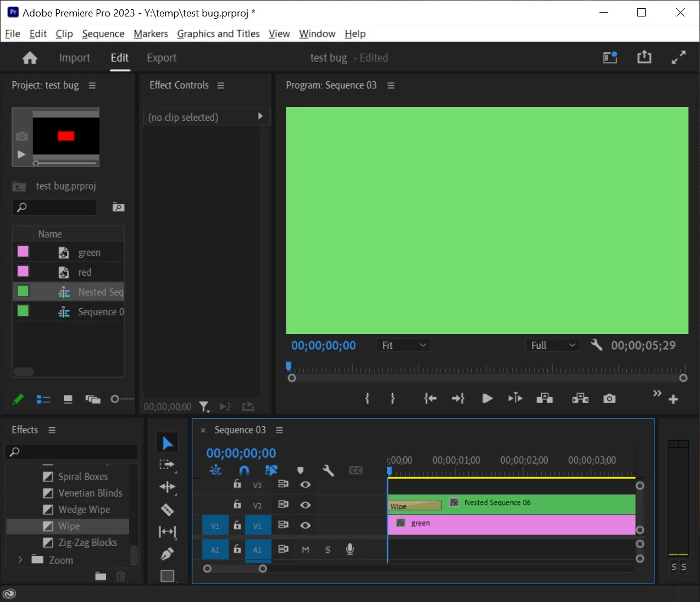Expand the Zoom effects folder
Viewport: 700px width, 602px height.
coord(20,560)
